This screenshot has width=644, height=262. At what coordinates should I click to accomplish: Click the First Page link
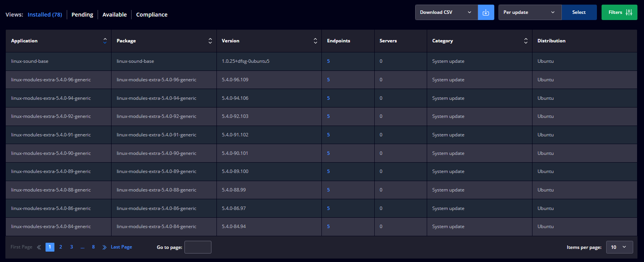point(22,247)
